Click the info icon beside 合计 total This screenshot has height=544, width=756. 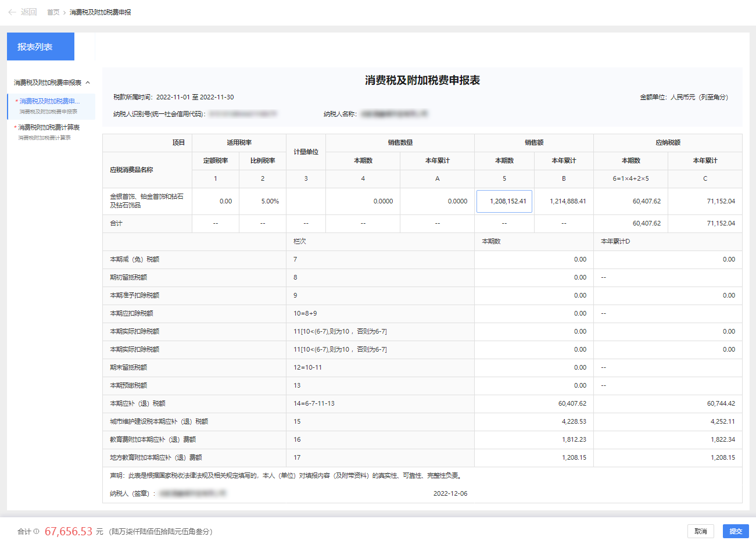(36, 531)
